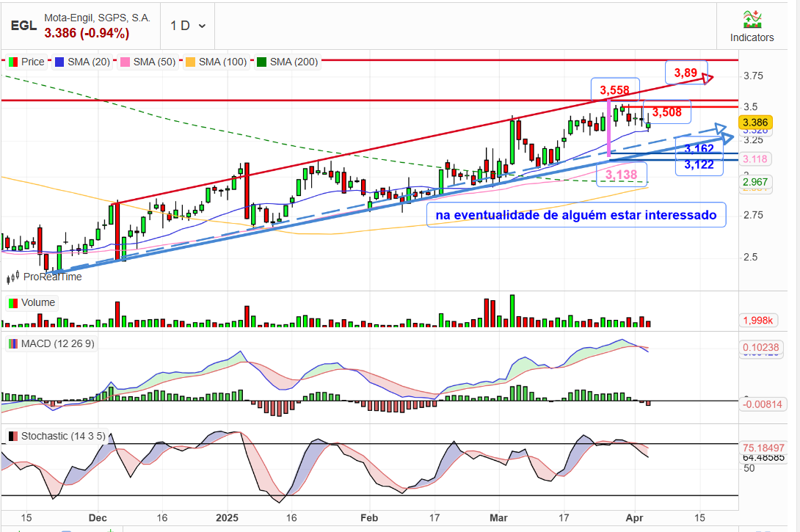Click the 2.75 price axis label
Viewport: 800px width, 532px height.
pos(753,215)
